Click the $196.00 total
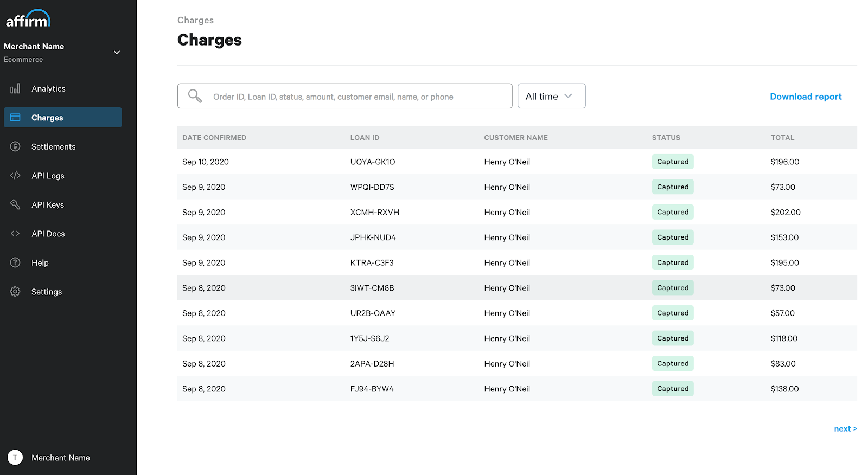Screen dimensions: 868x475 tap(785, 162)
